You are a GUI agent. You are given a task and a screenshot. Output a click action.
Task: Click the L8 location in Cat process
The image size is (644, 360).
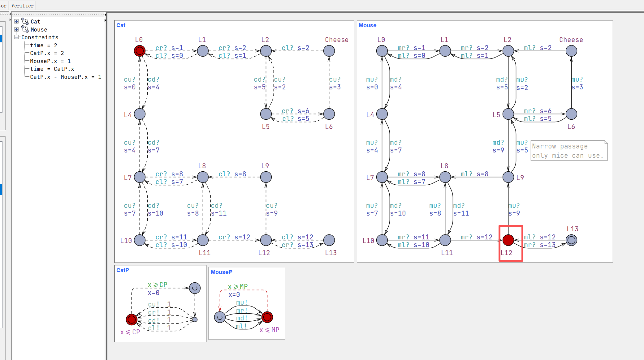203,177
